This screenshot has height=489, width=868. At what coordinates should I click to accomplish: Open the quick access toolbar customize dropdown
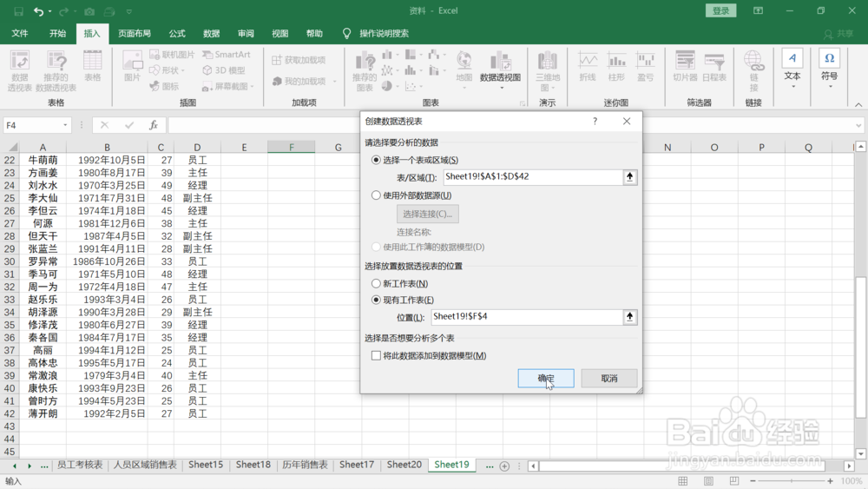pyautogui.click(x=129, y=11)
